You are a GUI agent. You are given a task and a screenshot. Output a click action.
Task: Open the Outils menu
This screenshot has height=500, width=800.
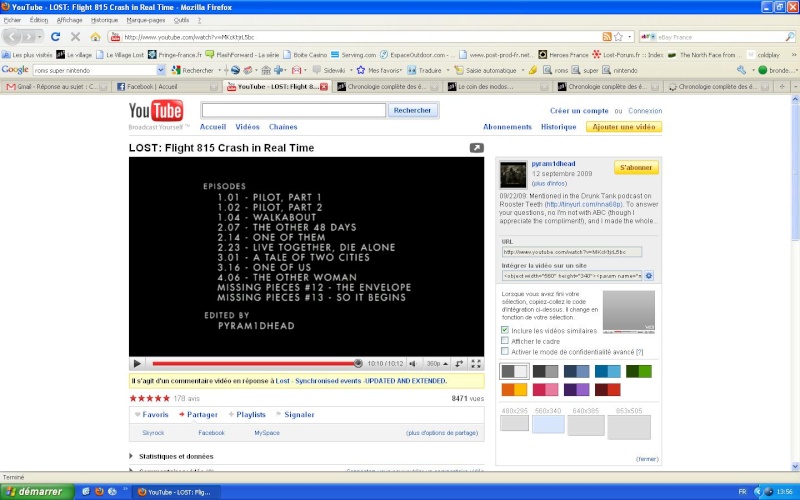pos(181,20)
